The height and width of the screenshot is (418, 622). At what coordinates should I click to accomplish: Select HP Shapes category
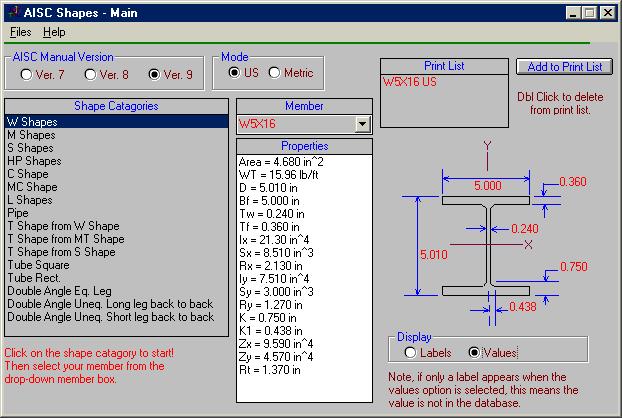(x=116, y=161)
